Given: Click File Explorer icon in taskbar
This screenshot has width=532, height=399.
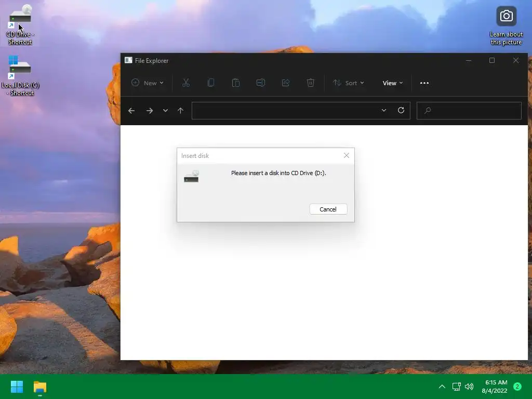Looking at the screenshot, I should (x=39, y=387).
